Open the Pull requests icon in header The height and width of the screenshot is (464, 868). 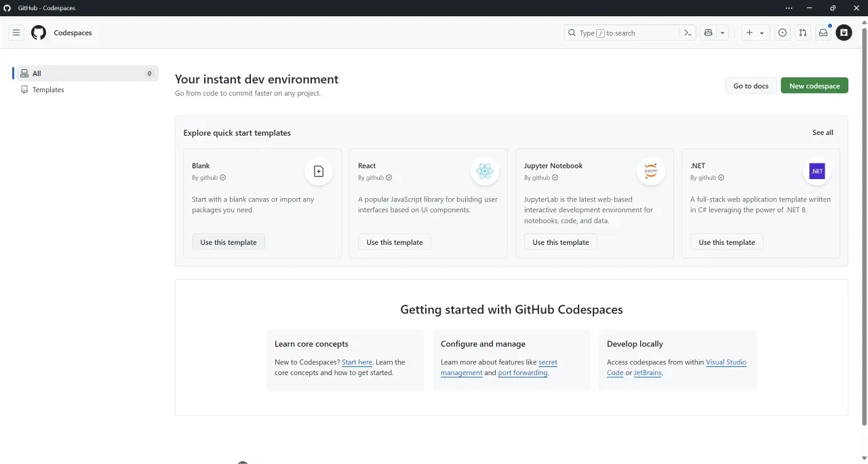coord(803,33)
